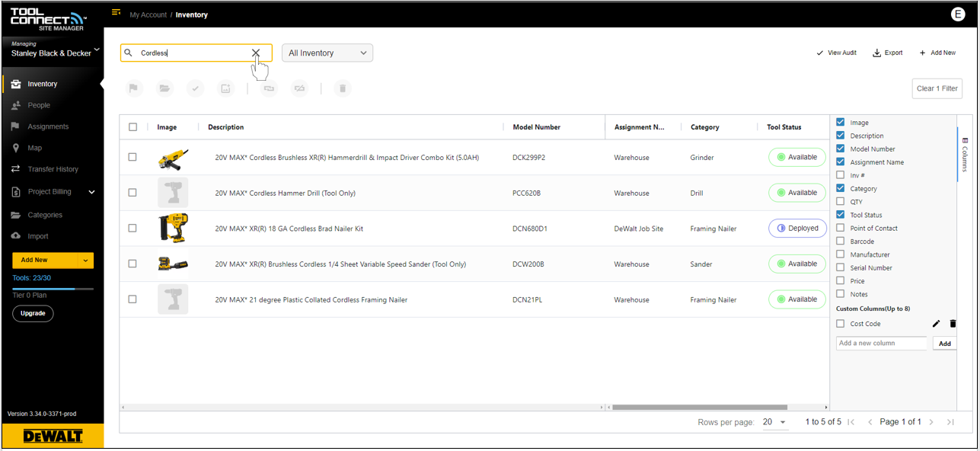Image resolution: width=980 pixels, height=451 pixels.
Task: Click the Export download icon
Action: tap(877, 53)
